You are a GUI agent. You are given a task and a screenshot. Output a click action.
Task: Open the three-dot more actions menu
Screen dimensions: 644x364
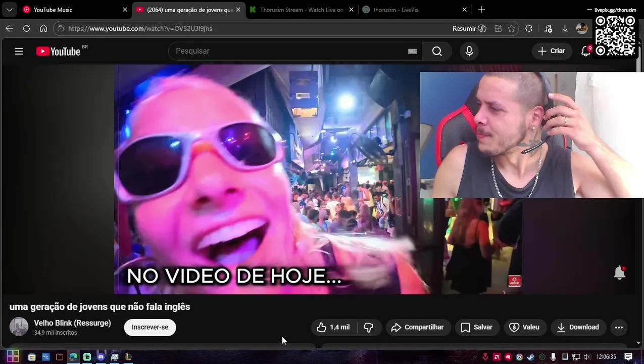(x=619, y=327)
